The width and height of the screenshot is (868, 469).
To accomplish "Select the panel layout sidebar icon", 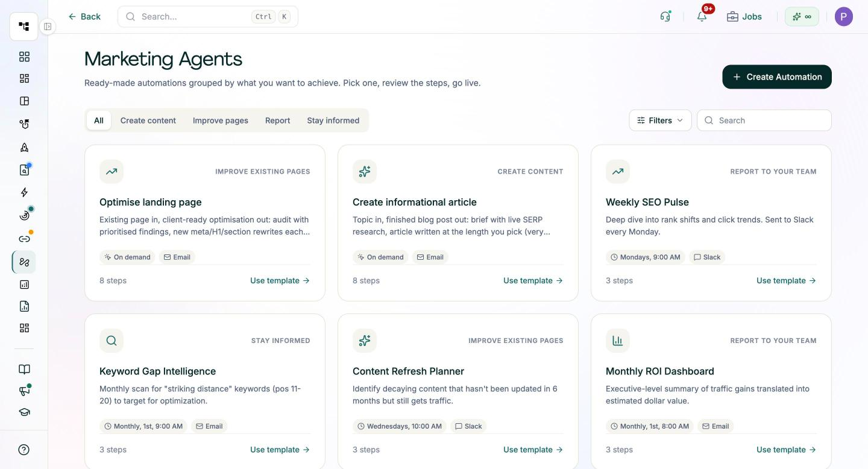I will [x=24, y=101].
